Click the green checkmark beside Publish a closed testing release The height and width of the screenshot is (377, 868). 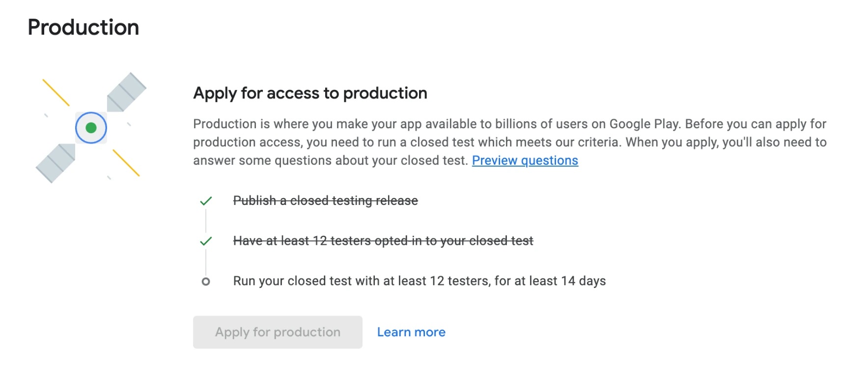(x=206, y=201)
